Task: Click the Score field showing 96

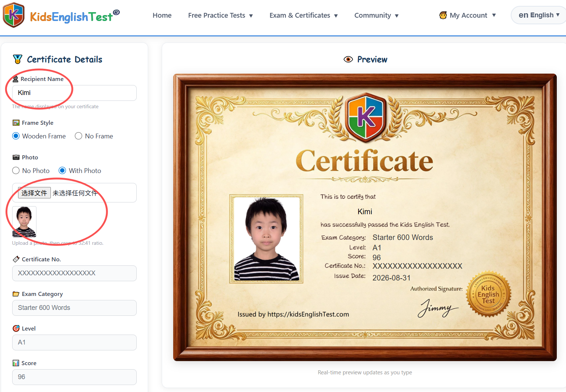Action: point(74,377)
